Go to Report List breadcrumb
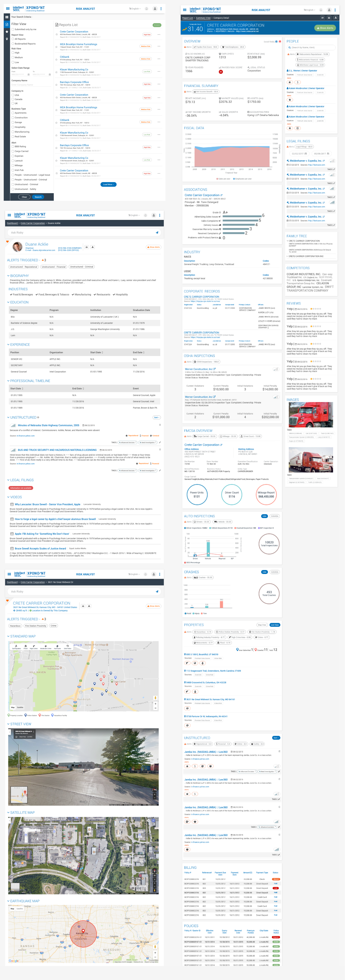The image size is (345, 980). [188, 18]
